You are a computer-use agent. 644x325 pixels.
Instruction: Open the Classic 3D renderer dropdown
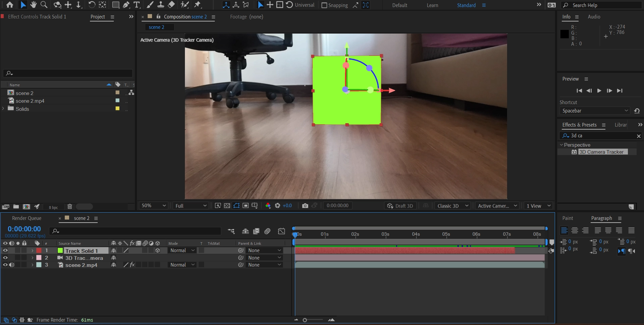[x=452, y=206]
